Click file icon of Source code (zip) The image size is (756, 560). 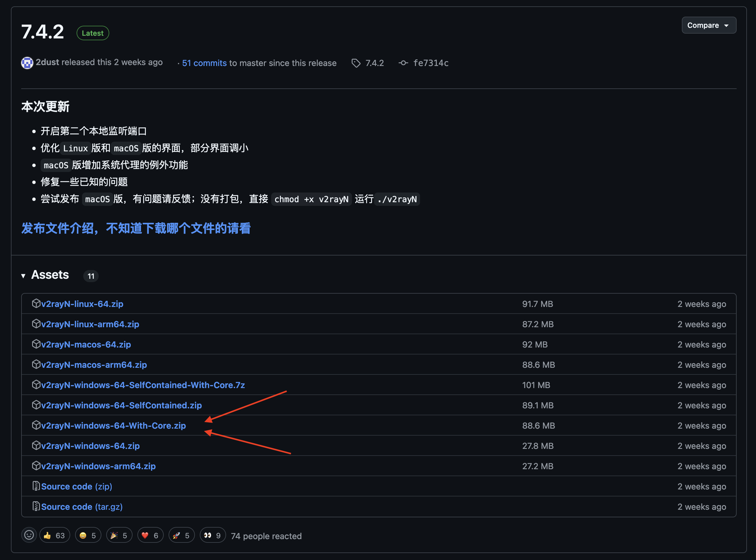pos(36,486)
